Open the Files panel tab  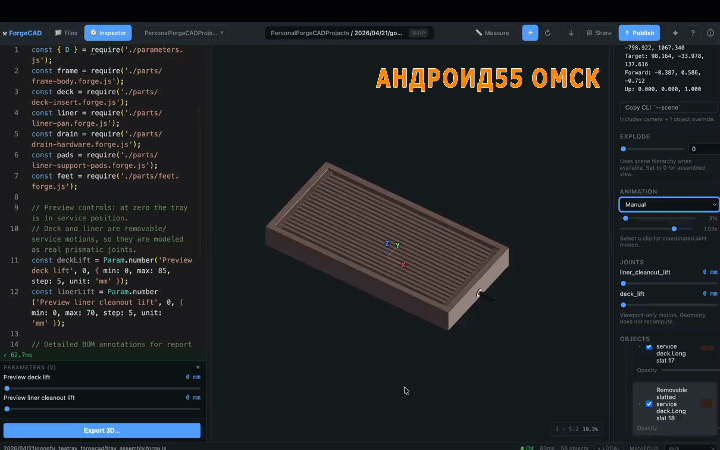tap(66, 33)
